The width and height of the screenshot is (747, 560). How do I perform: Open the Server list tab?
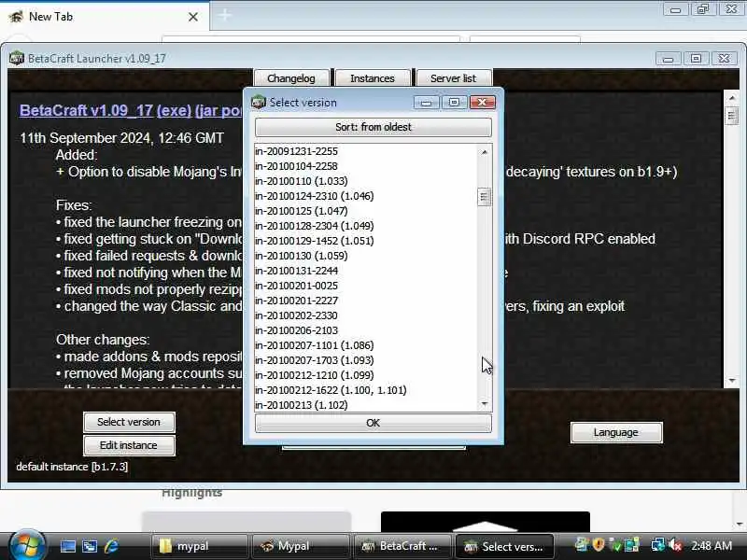[454, 78]
